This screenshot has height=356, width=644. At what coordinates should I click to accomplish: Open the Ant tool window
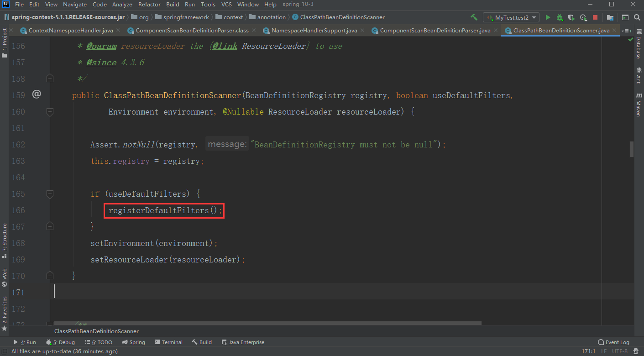coord(639,75)
